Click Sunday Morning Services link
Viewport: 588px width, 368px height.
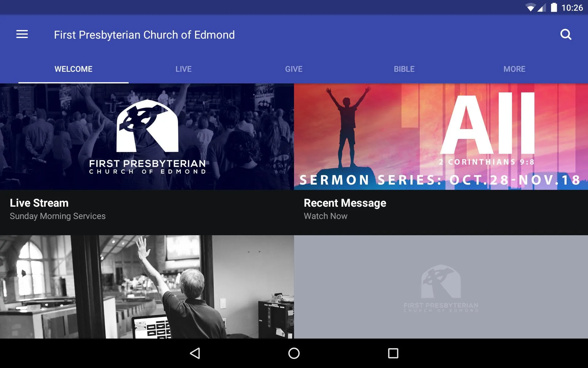click(58, 216)
